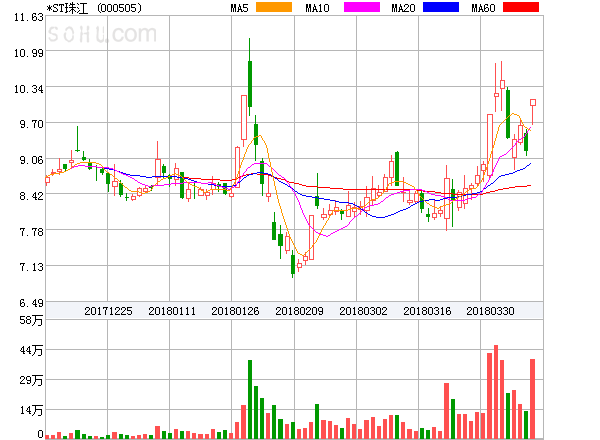Click the 14万 volume axis label
Viewport: 600px width, 440px height.
click(31, 411)
